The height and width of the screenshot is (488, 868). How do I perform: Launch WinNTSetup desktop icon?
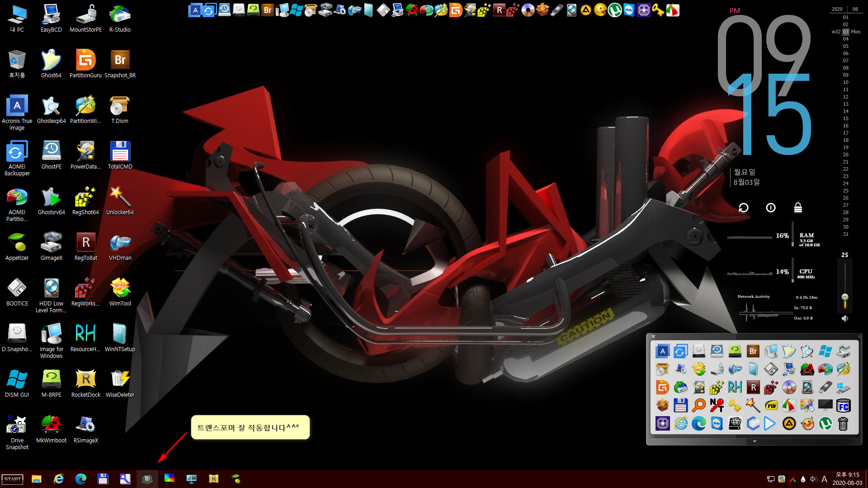point(120,338)
